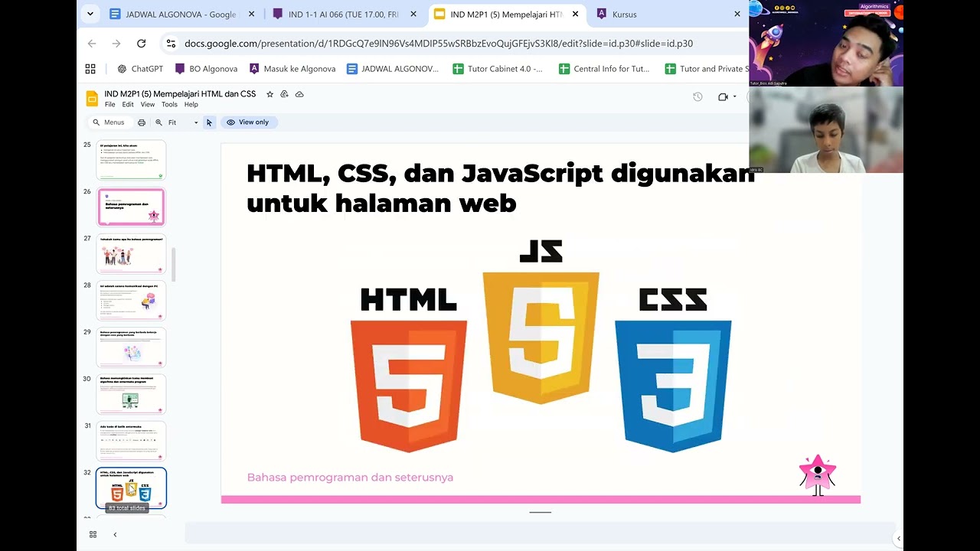This screenshot has height=551, width=980.
Task: Star the presentation
Action: (x=269, y=94)
